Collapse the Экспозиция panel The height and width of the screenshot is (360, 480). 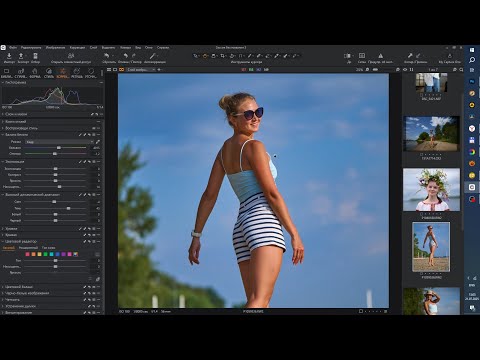[x=3, y=162]
